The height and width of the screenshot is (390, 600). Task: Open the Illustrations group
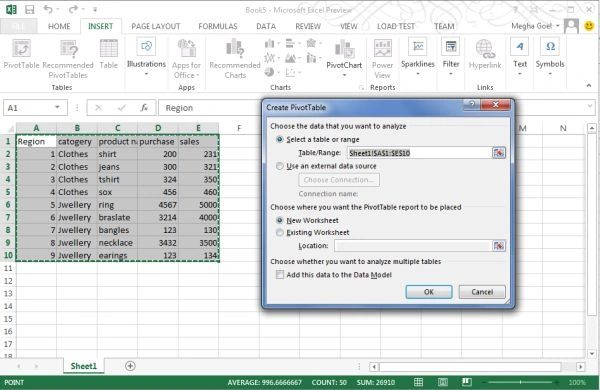pos(146,57)
